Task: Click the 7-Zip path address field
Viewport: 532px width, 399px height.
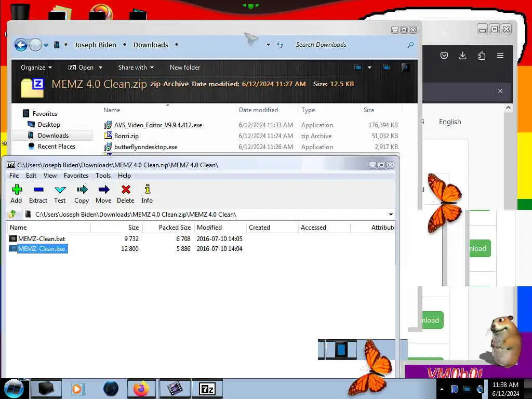Action: tap(205, 215)
